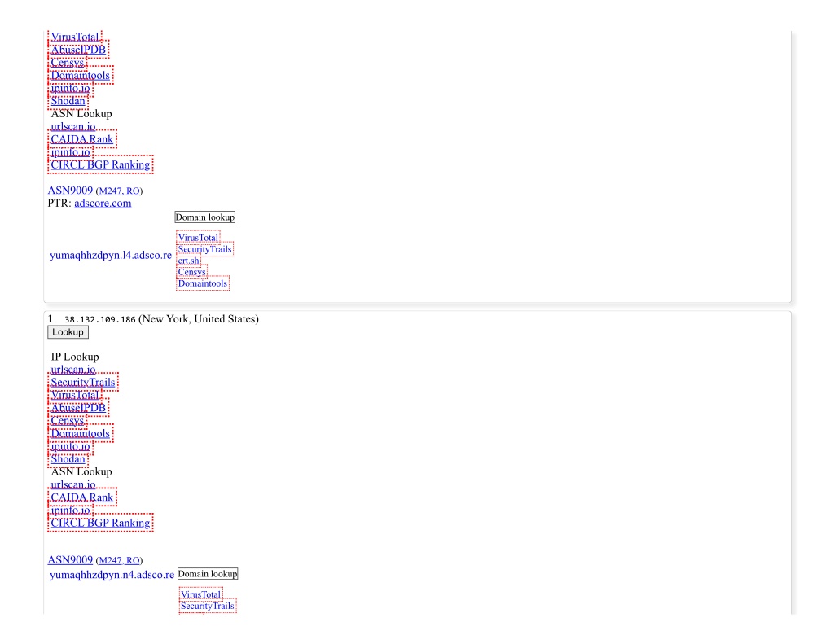
Task: Click Domain lookup button for yumaqhhzdpyn.l4.adsco.re
Action: (x=204, y=217)
